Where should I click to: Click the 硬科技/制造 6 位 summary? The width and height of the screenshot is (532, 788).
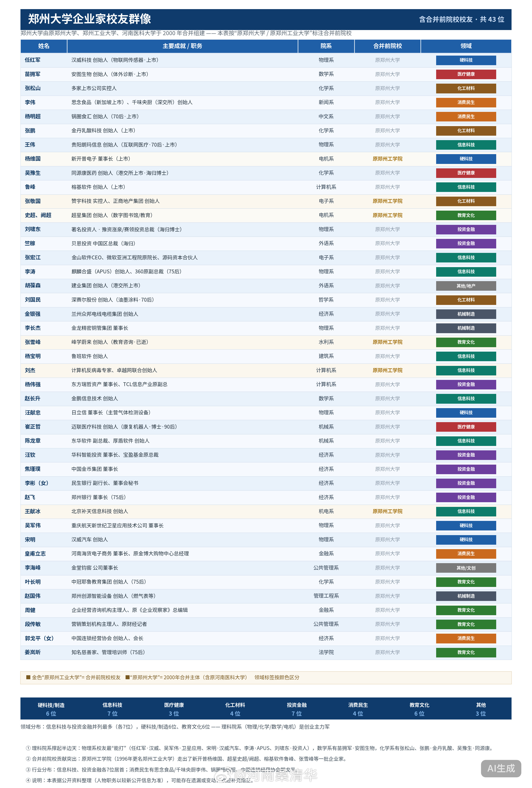click(51, 709)
